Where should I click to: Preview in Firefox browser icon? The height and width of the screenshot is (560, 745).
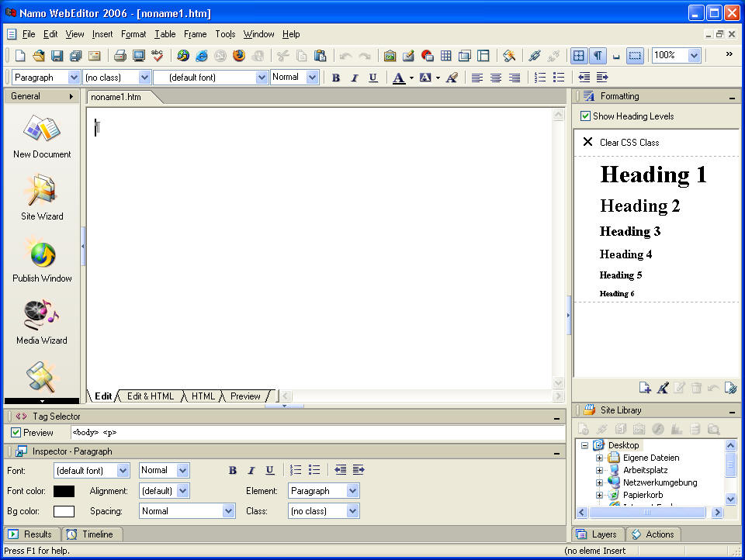point(239,56)
